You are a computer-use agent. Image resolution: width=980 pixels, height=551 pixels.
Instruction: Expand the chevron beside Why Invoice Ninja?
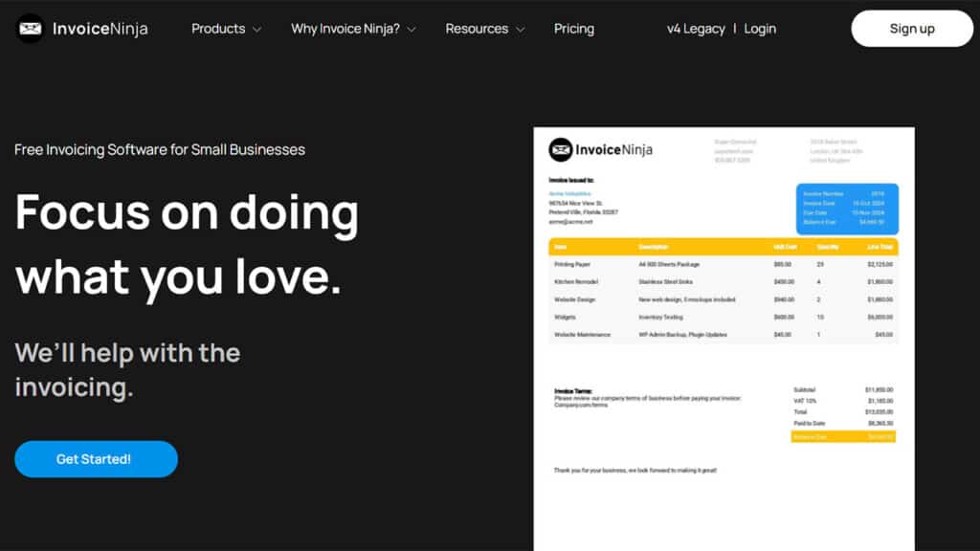tap(412, 30)
